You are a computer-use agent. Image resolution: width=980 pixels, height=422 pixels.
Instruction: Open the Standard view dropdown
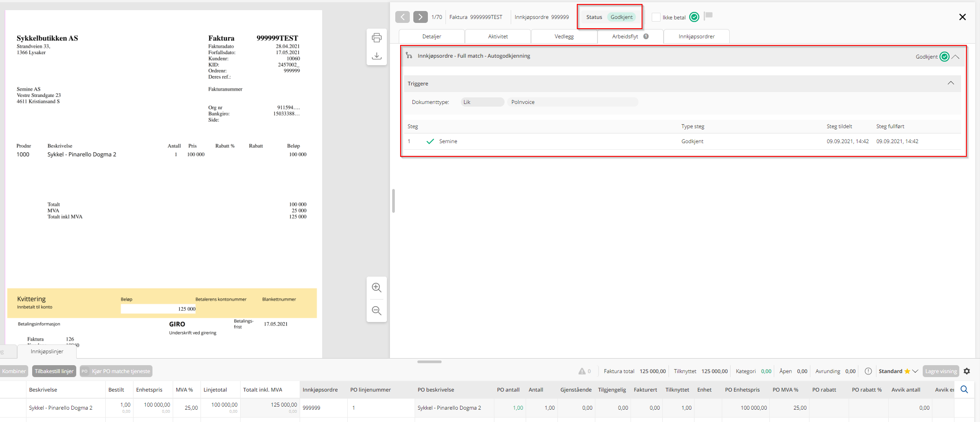915,371
